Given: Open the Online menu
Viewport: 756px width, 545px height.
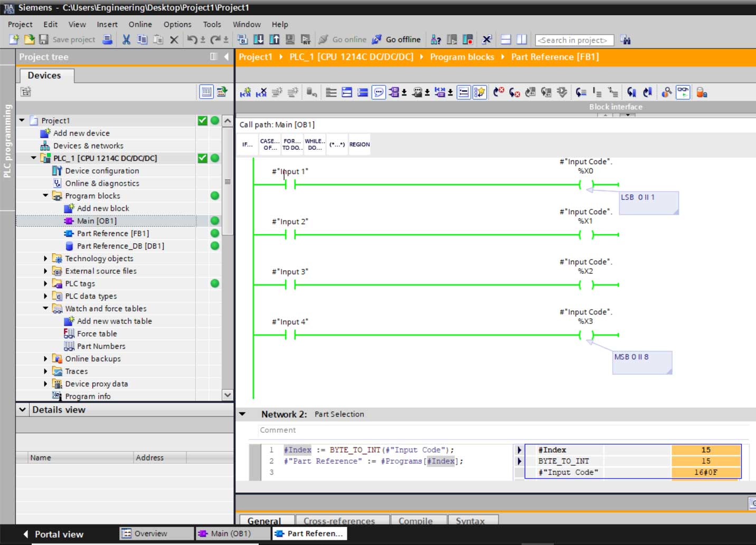Looking at the screenshot, I should tap(140, 24).
